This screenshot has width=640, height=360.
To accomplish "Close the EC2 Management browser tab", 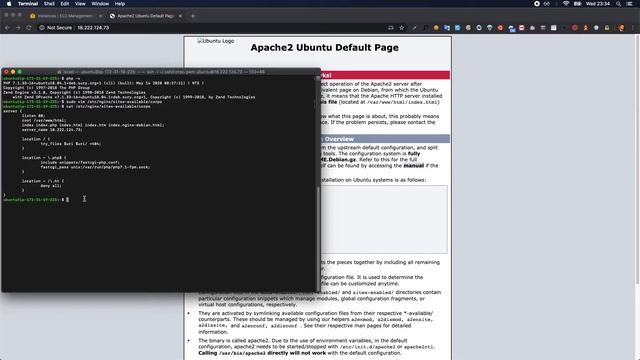I will click(100, 16).
